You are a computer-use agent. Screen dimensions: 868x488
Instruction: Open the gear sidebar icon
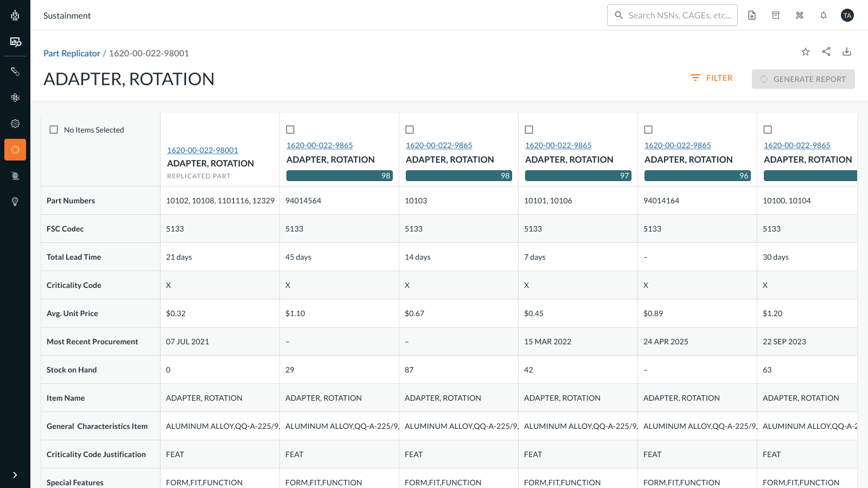coord(15,124)
